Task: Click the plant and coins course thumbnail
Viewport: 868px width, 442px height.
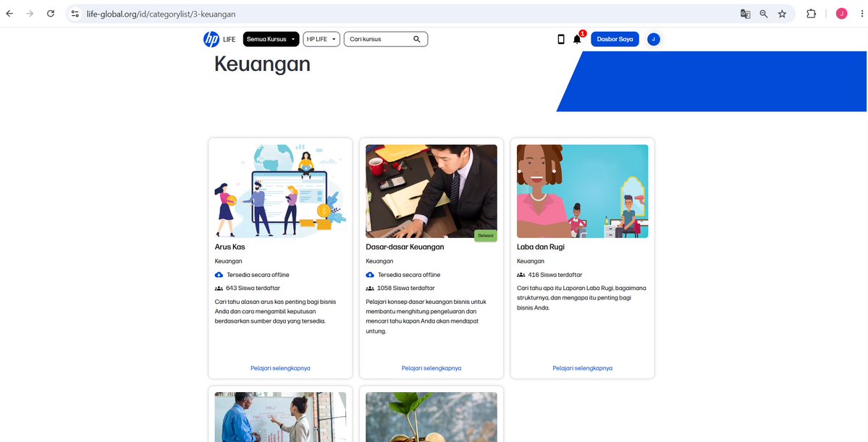Action: tap(431, 417)
